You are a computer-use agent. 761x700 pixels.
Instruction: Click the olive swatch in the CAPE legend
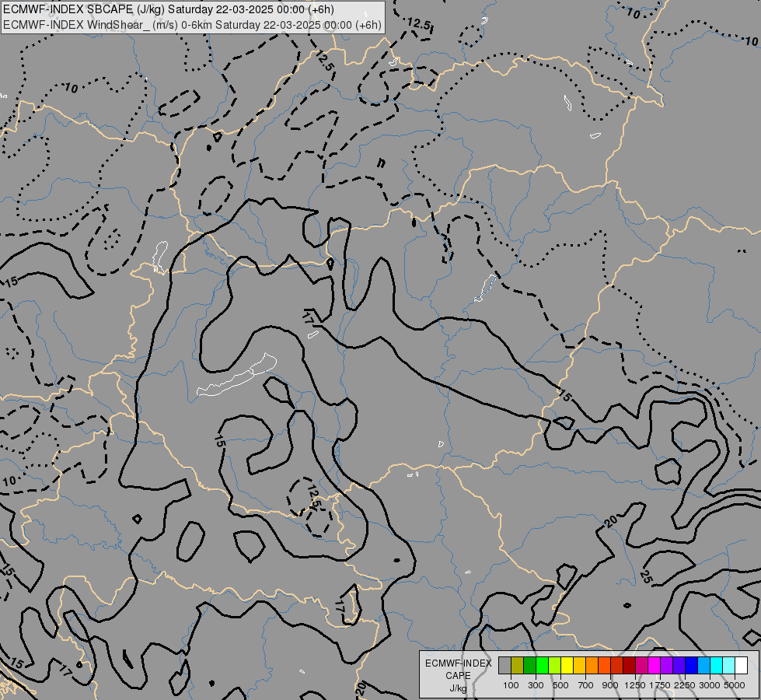coord(518,665)
